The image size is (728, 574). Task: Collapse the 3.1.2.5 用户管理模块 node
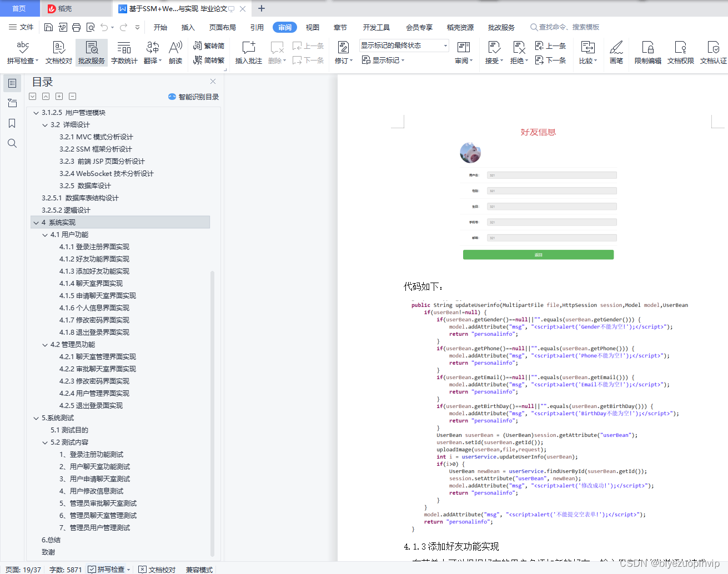point(36,113)
